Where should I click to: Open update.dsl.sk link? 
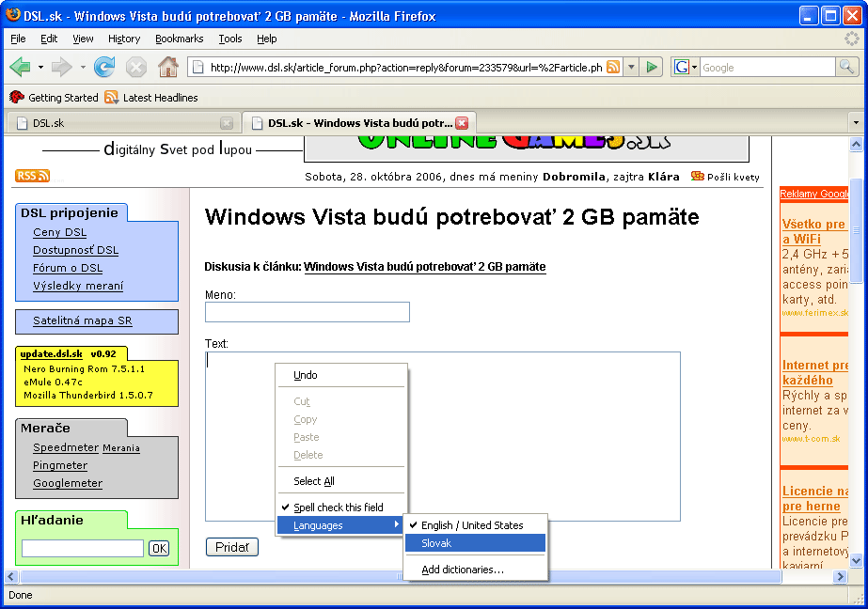[x=51, y=354]
